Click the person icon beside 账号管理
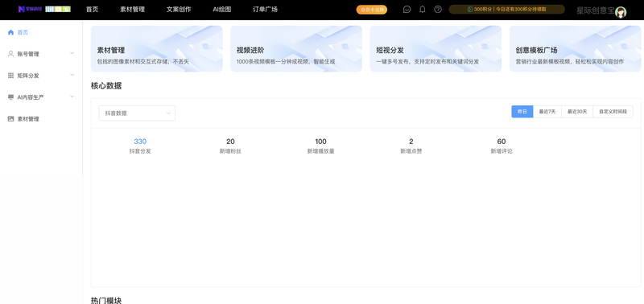The image size is (644, 304). (10, 54)
